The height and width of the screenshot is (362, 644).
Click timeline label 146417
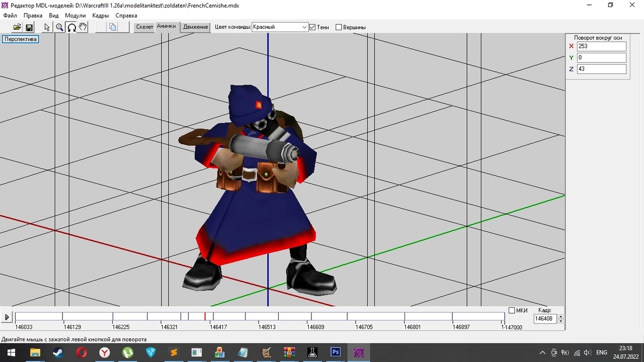(x=218, y=327)
